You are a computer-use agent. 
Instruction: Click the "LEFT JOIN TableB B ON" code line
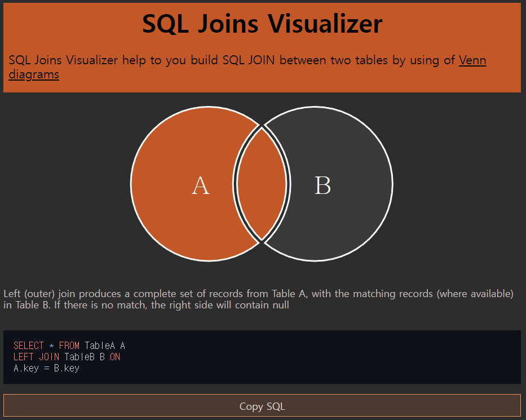point(67,357)
